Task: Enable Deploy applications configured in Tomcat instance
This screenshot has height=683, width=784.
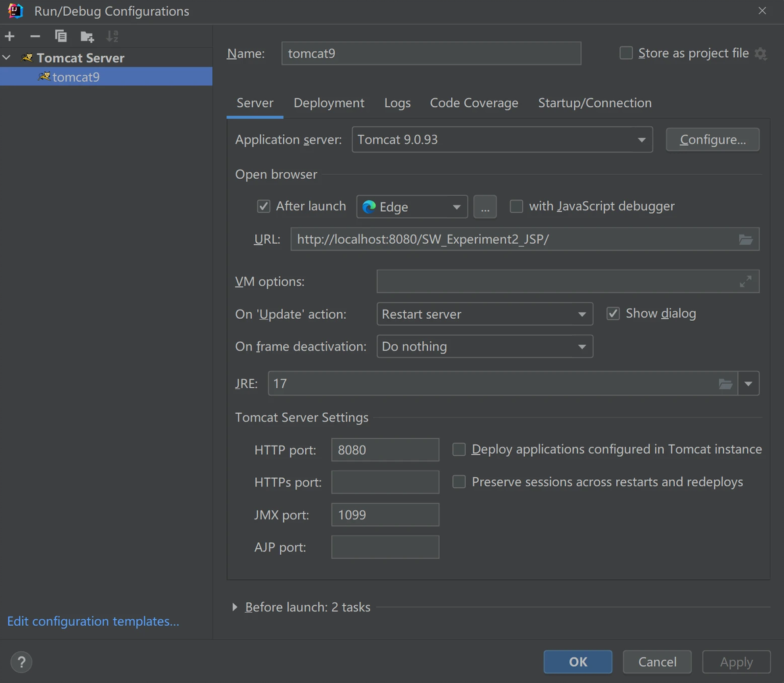Action: click(x=458, y=449)
